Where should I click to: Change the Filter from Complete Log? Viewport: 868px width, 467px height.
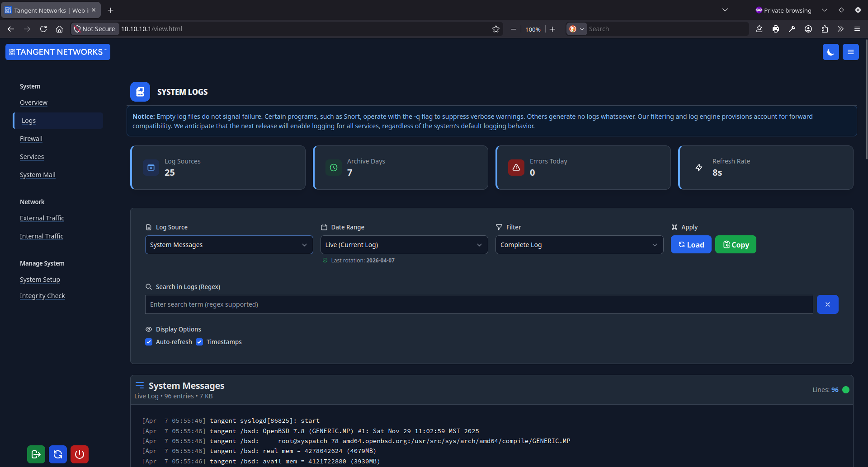coord(579,244)
